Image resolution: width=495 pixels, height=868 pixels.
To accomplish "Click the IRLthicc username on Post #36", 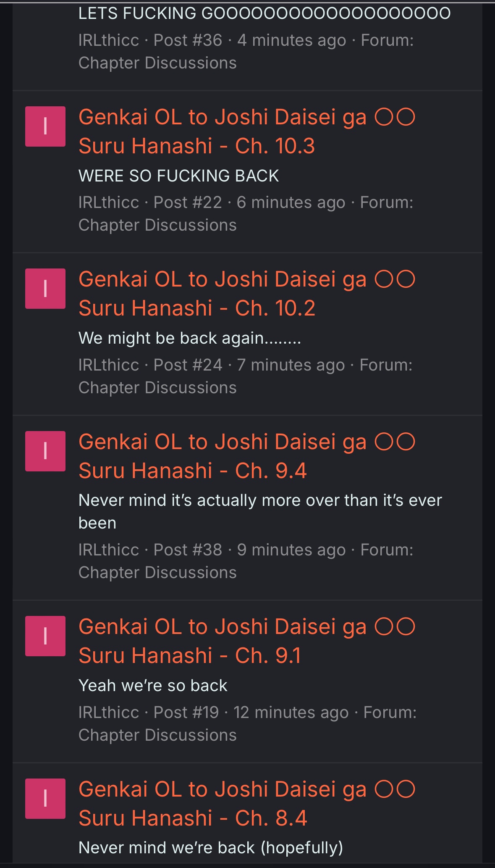I will tap(108, 40).
